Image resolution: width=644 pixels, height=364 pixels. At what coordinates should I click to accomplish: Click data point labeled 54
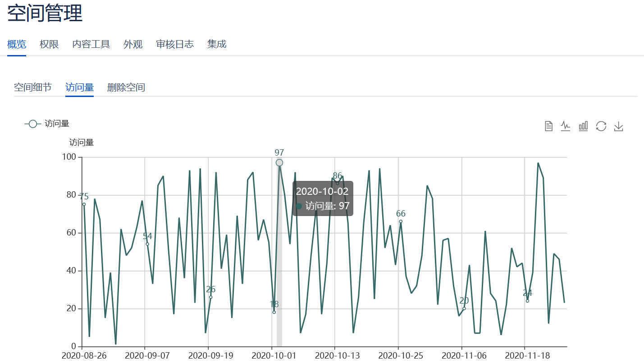(147, 244)
